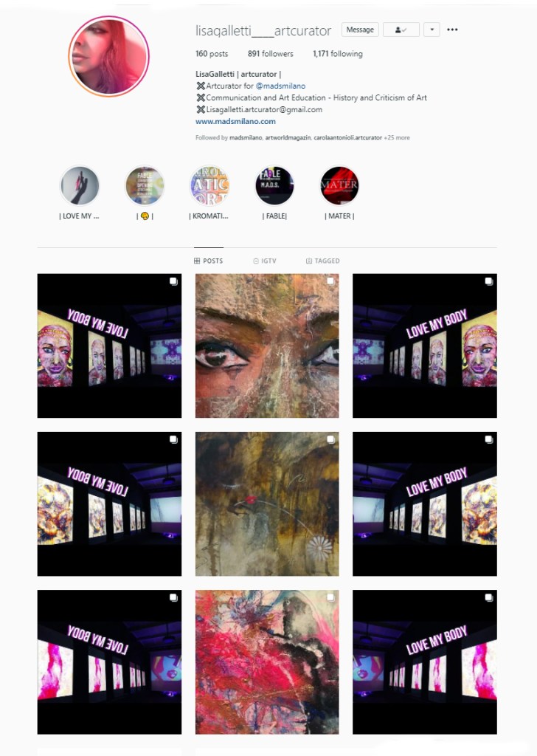The height and width of the screenshot is (756, 537).
Task: Switch to the TAGGED tab
Action: (x=322, y=261)
